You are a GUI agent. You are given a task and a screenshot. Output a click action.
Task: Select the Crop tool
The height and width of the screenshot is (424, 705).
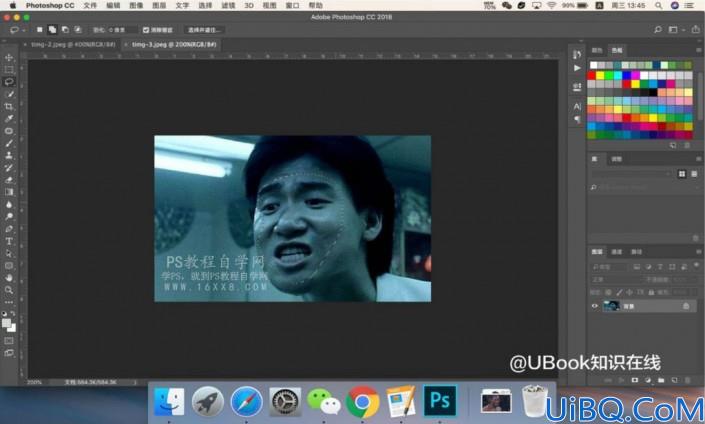[x=9, y=107]
